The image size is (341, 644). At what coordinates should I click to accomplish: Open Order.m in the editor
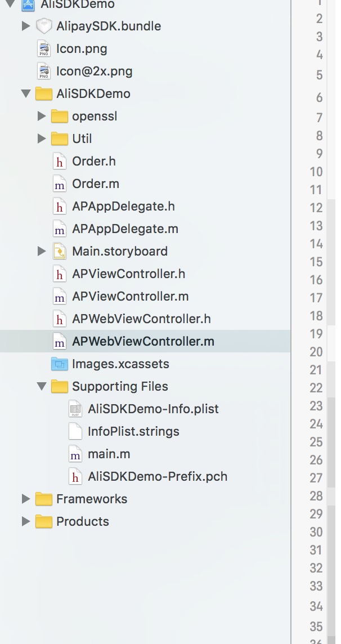click(x=96, y=184)
